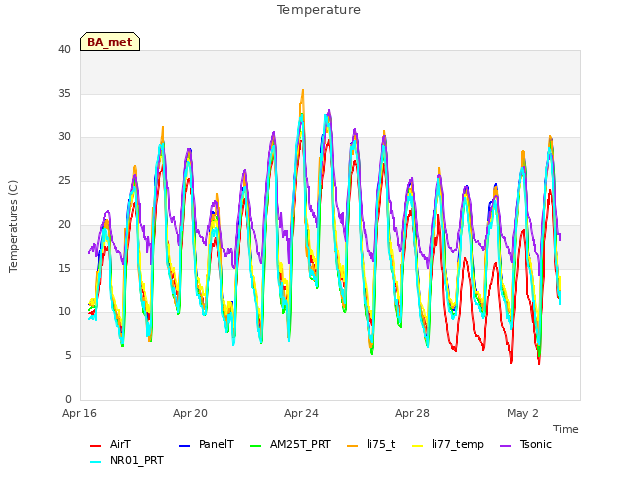
Task: Select the li77_temp legend label
Action: (x=458, y=444)
